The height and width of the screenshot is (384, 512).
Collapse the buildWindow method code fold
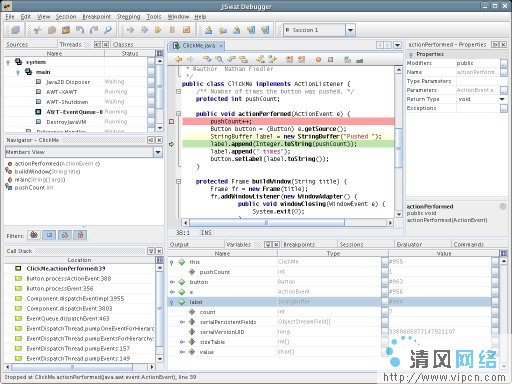point(179,182)
